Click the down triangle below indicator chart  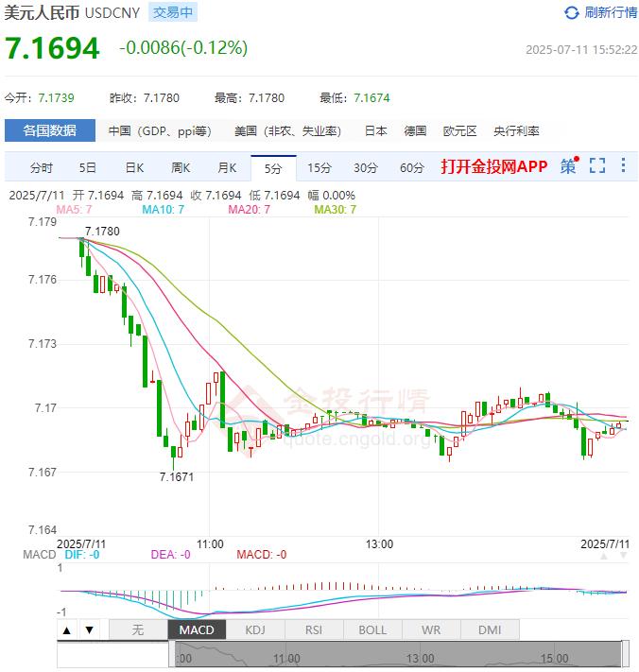point(89,630)
